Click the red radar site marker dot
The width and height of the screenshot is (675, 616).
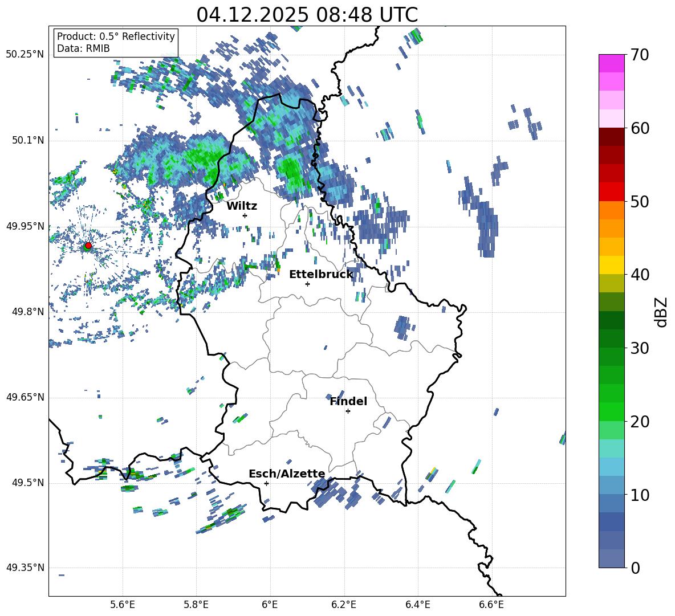point(88,246)
